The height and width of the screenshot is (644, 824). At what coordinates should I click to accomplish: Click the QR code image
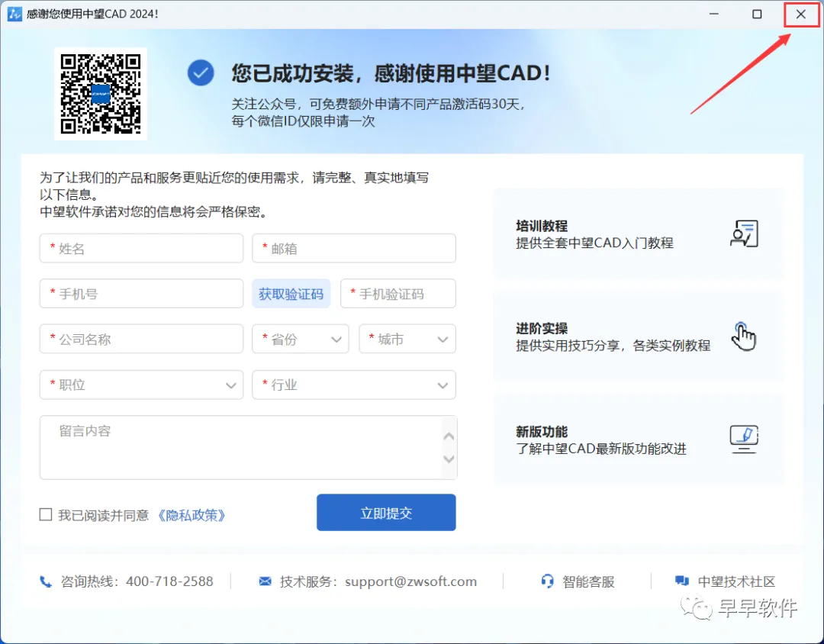pyautogui.click(x=101, y=94)
